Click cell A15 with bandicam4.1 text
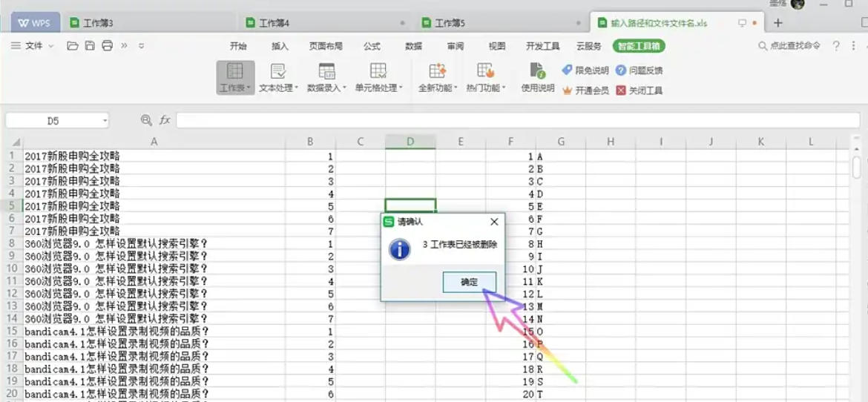This screenshot has height=402, width=868. tap(154, 332)
